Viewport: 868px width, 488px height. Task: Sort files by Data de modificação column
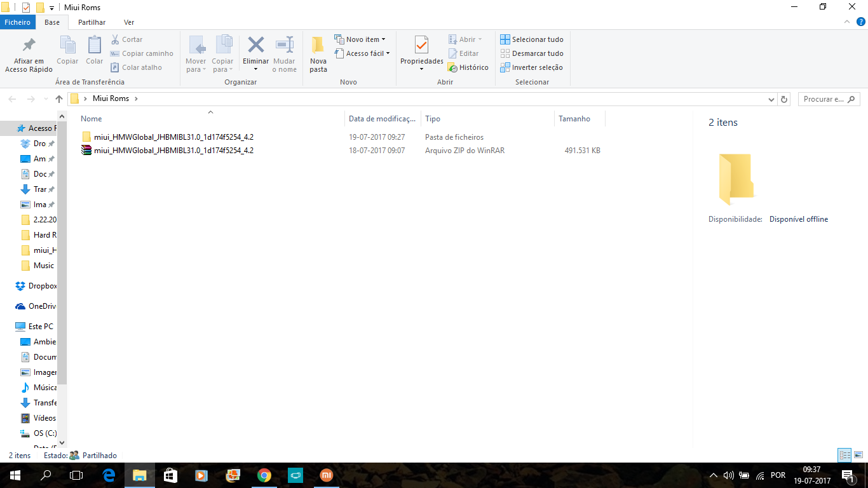[x=382, y=119]
